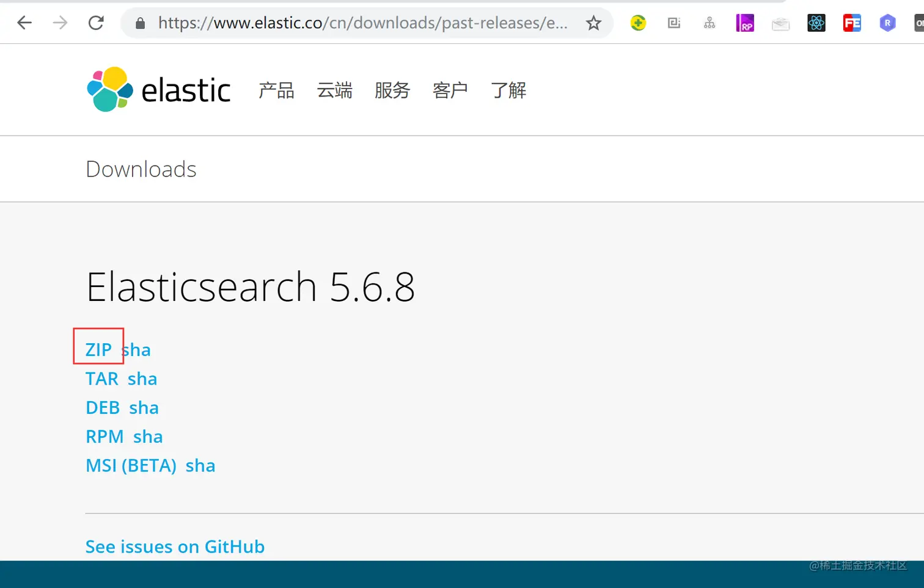Open the gray envelope extension icon
The image size is (924, 588).
point(780,24)
